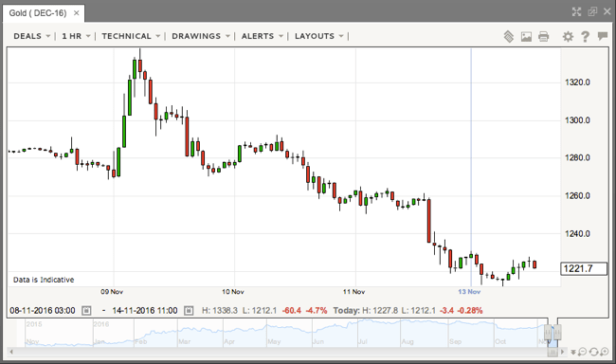Print the Gold chart
The image size is (616, 364).
[x=543, y=37]
